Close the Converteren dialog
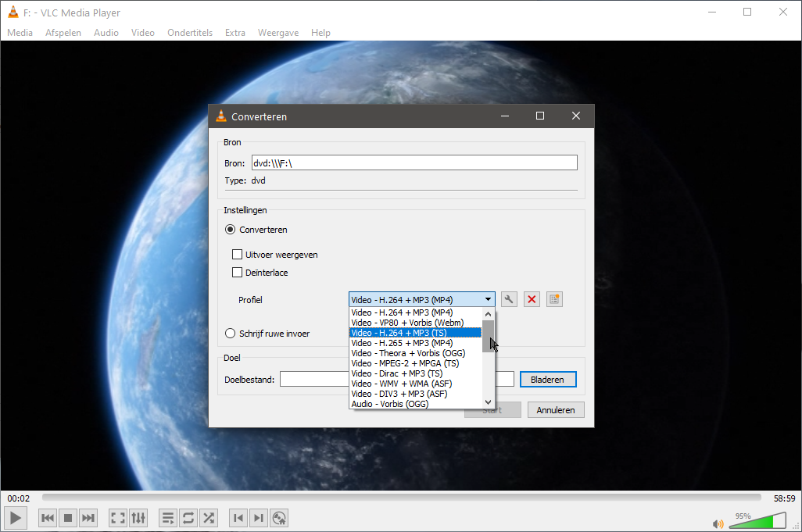 (x=576, y=116)
